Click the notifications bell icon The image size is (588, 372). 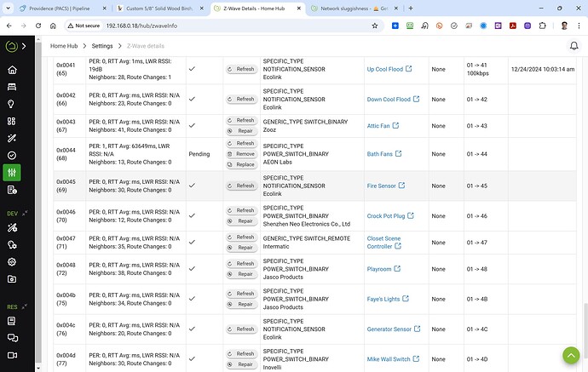pyautogui.click(x=574, y=46)
